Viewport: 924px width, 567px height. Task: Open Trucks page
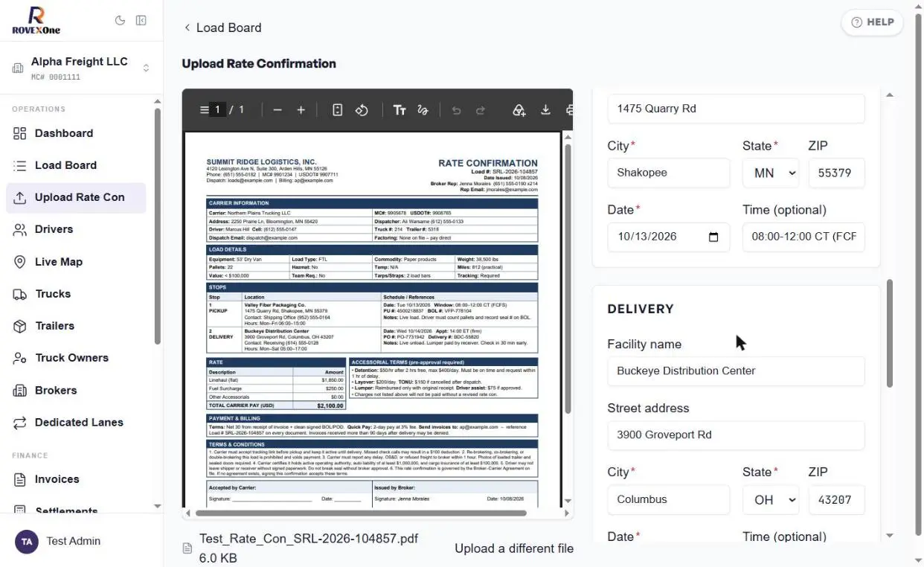(x=75, y=294)
